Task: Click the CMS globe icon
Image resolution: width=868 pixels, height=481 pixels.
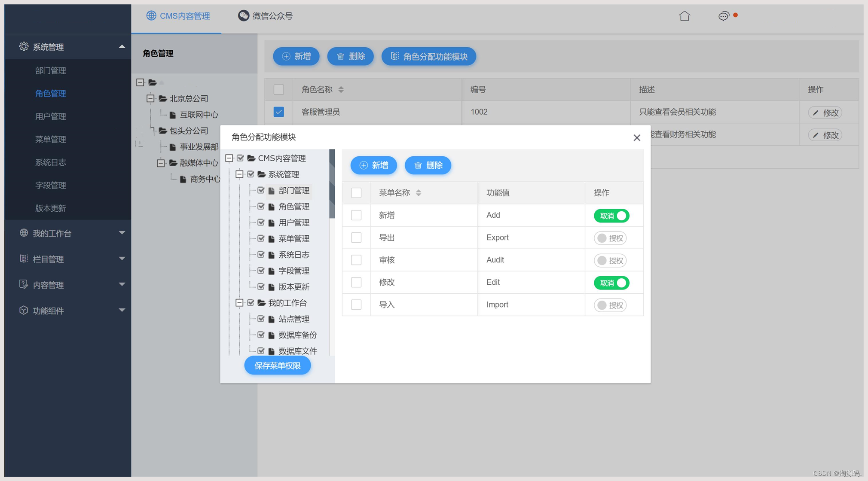Action: [151, 15]
